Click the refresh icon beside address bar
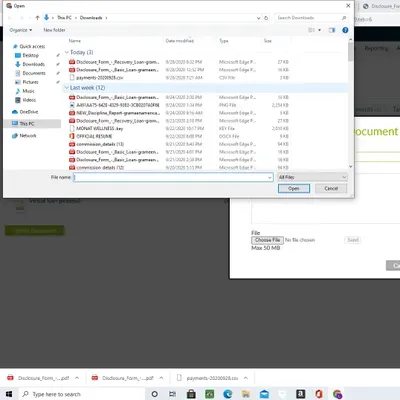This screenshot has width=400, height=400. click(266, 18)
